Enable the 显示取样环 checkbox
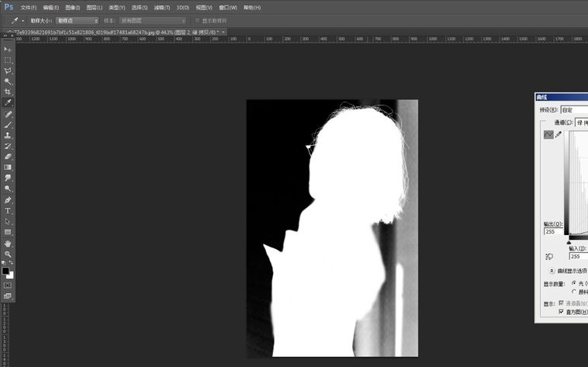Screen dimensions: 588x367 pos(197,21)
